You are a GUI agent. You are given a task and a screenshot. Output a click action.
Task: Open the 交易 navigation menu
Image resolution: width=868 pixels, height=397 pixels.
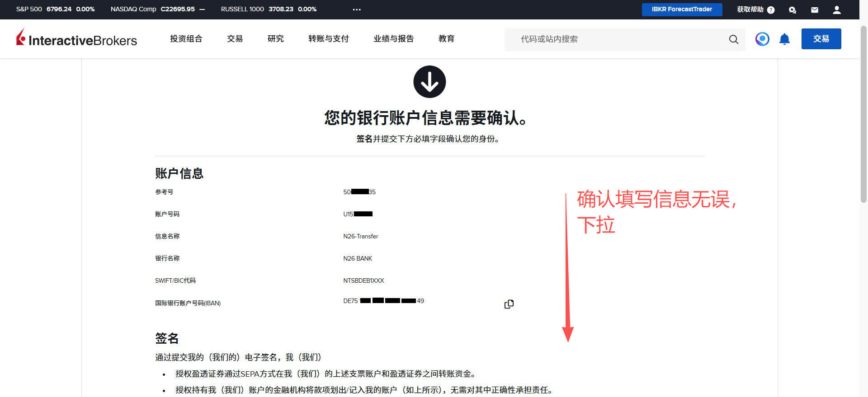point(235,39)
